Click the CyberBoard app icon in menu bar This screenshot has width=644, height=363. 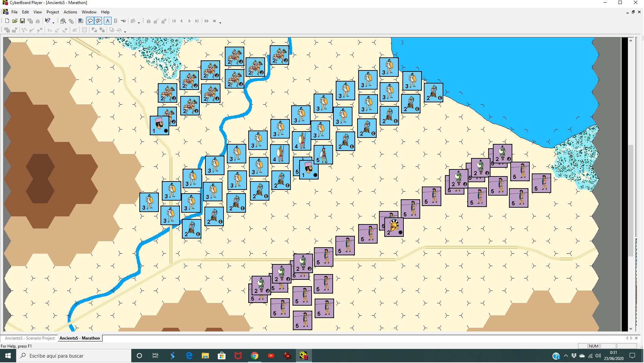6,12
